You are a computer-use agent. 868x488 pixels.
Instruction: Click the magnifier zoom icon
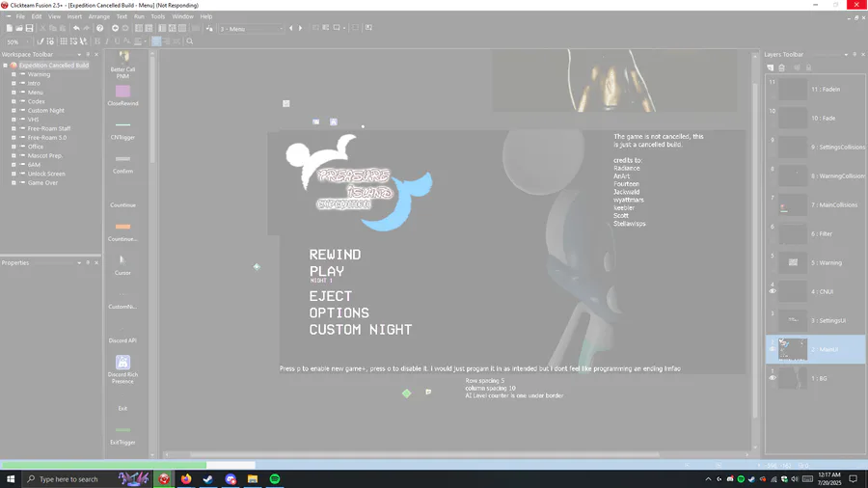coord(190,41)
